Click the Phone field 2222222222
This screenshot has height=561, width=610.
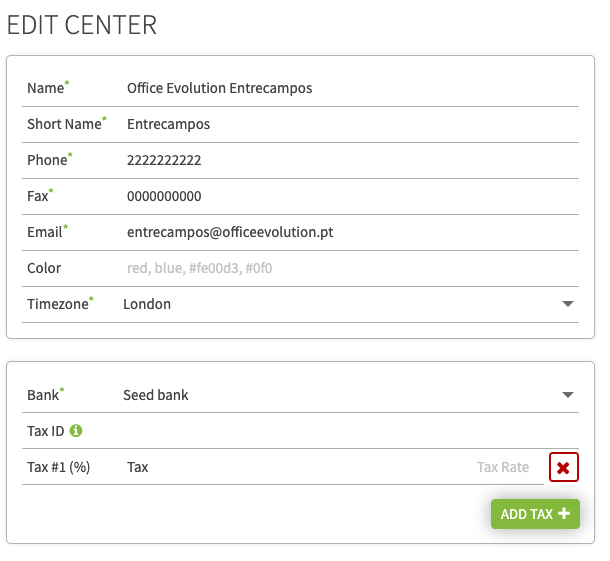point(352,160)
